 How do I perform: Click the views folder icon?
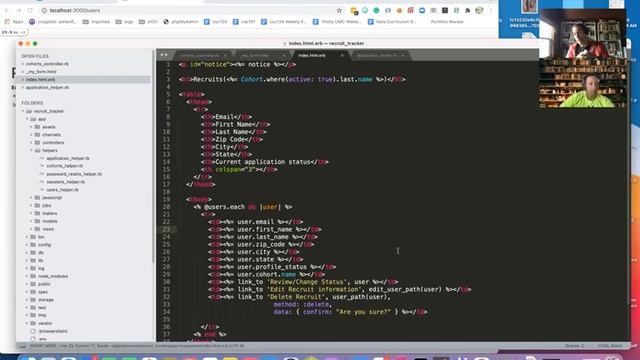(38, 229)
